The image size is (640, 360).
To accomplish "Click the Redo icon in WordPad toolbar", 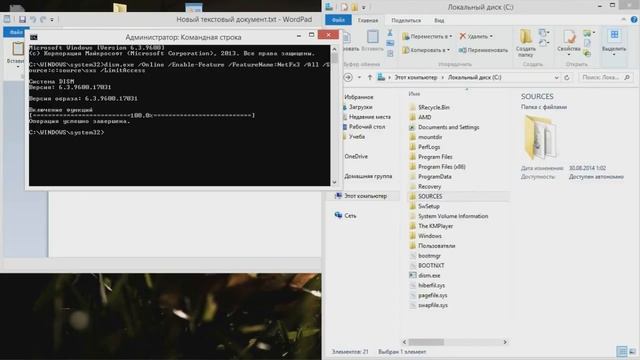I will (x=43, y=19).
